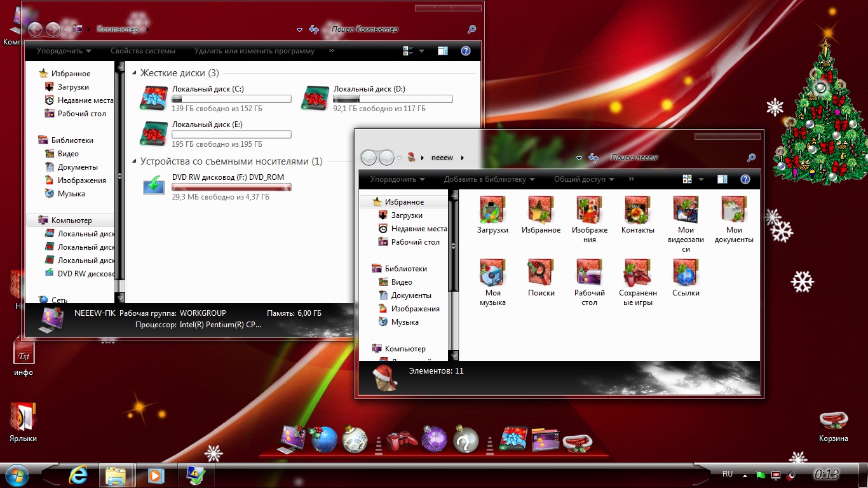The image size is (868, 488).
Task: Change view mode in neeew window
Action: 687,179
